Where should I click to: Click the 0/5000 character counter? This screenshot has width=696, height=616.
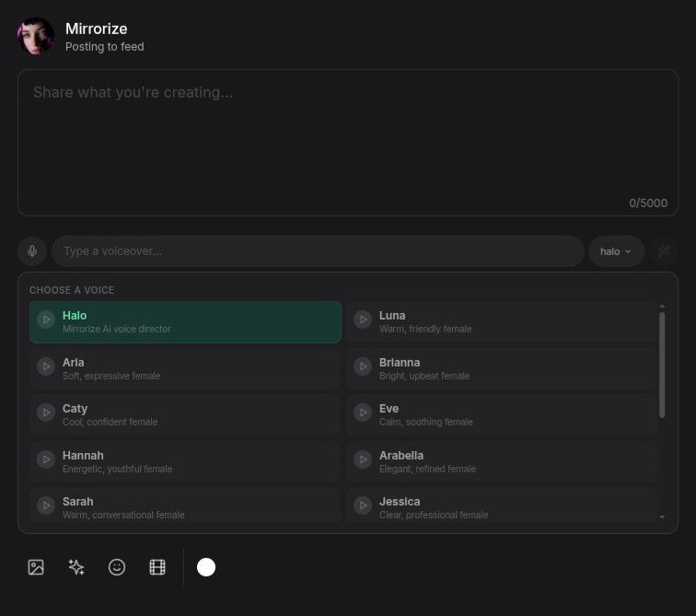tap(648, 203)
